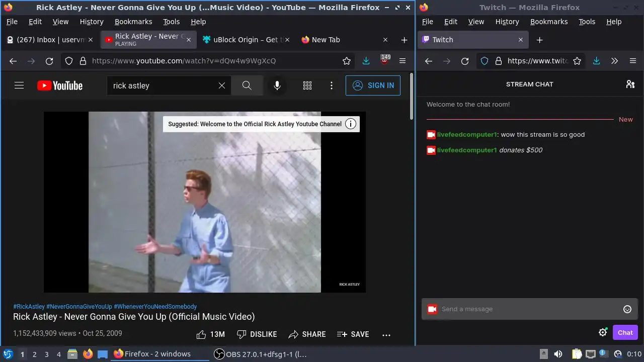Show info on the suggested card
The height and width of the screenshot is (362, 644).
(351, 124)
